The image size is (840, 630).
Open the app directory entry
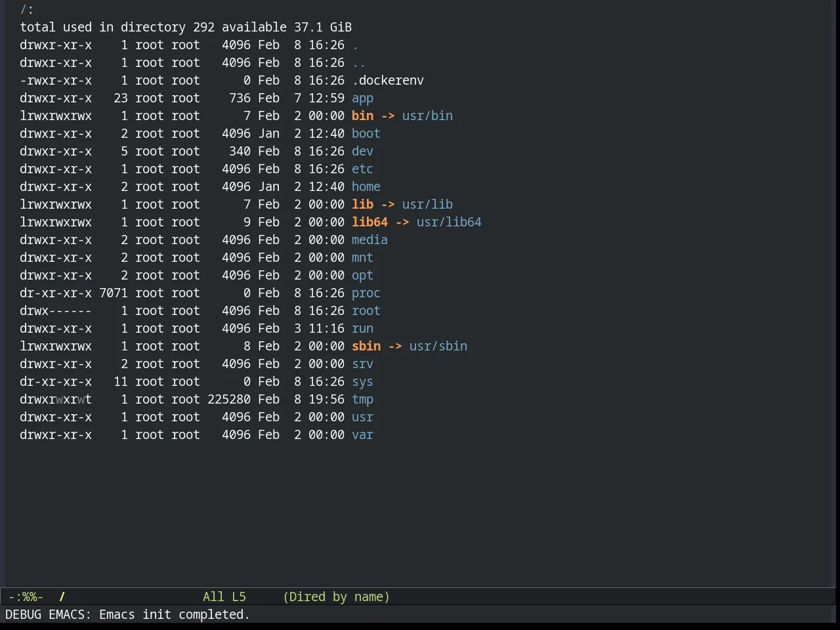tap(362, 98)
